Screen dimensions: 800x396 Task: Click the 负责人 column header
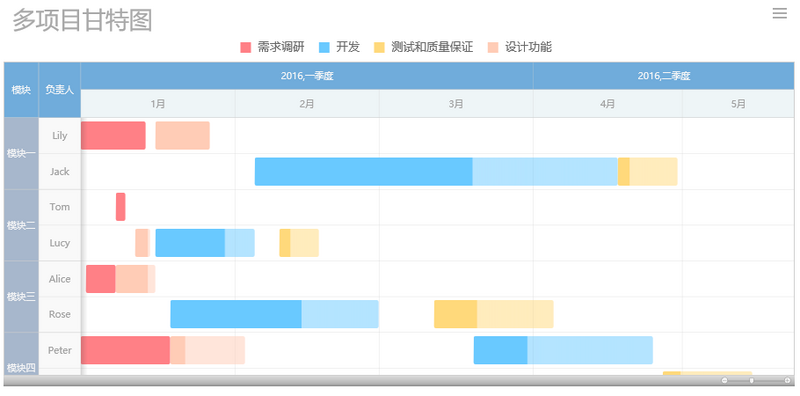coord(60,90)
